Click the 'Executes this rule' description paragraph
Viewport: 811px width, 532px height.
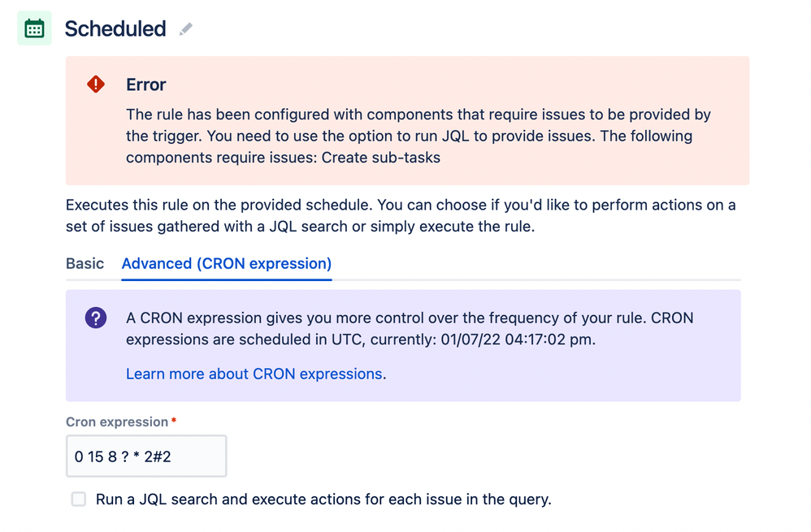point(401,215)
